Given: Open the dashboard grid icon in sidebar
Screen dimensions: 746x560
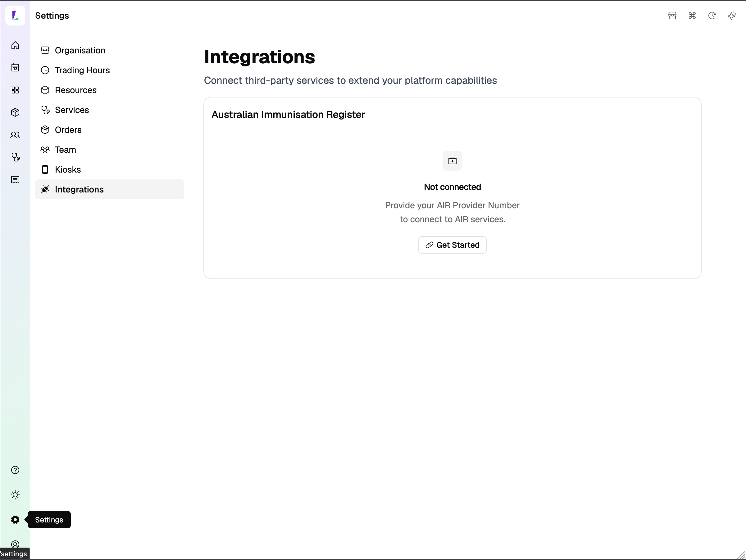Looking at the screenshot, I should 15,90.
